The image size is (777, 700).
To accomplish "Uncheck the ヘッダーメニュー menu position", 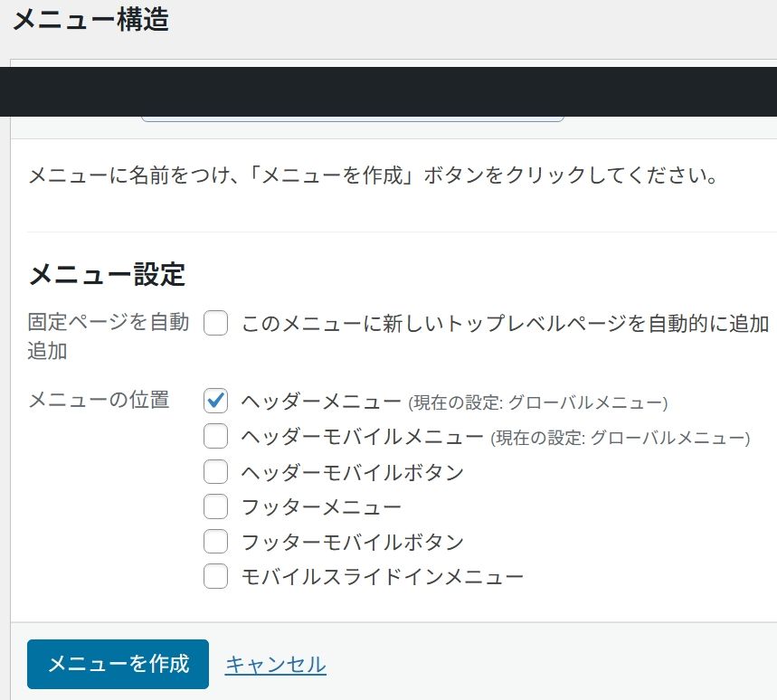I will 215,401.
